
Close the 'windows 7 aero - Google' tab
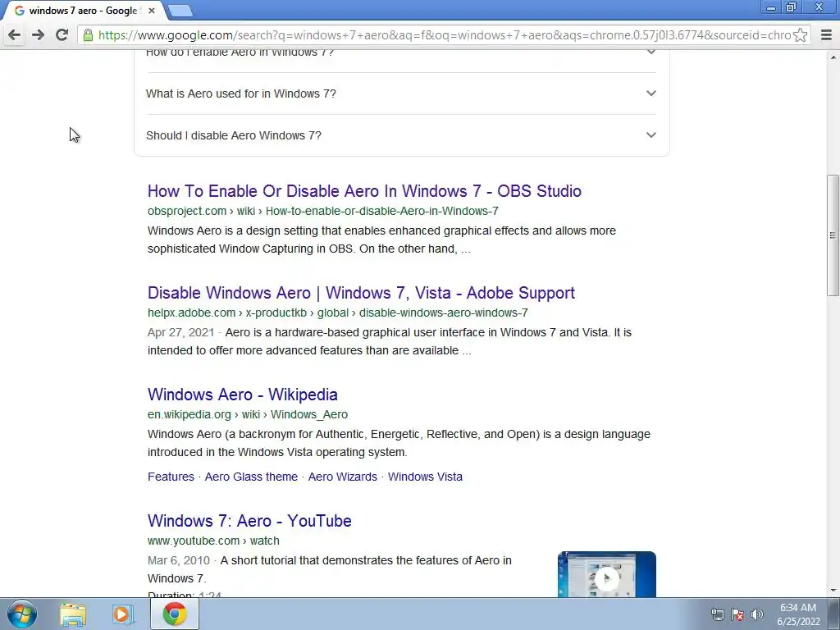[x=152, y=11]
